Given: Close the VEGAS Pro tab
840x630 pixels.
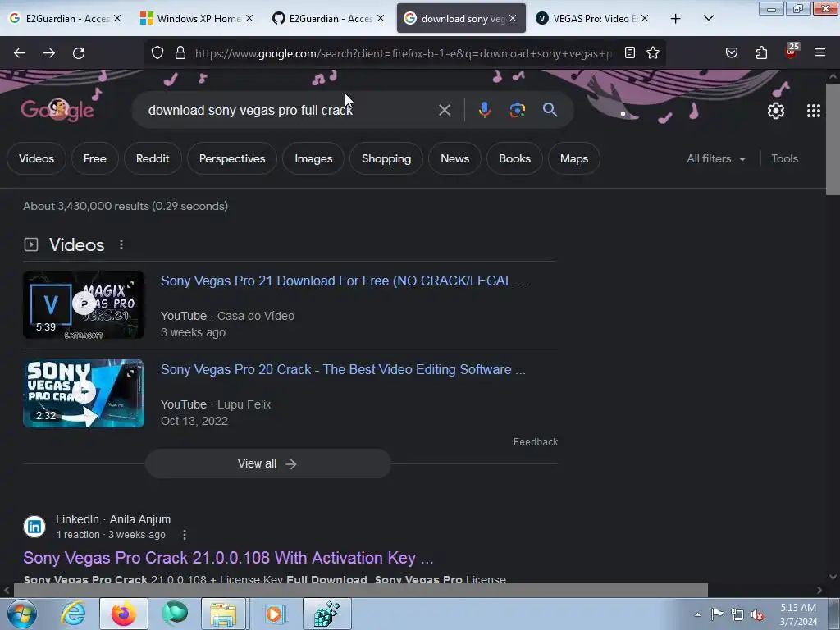Looking at the screenshot, I should [x=645, y=19].
